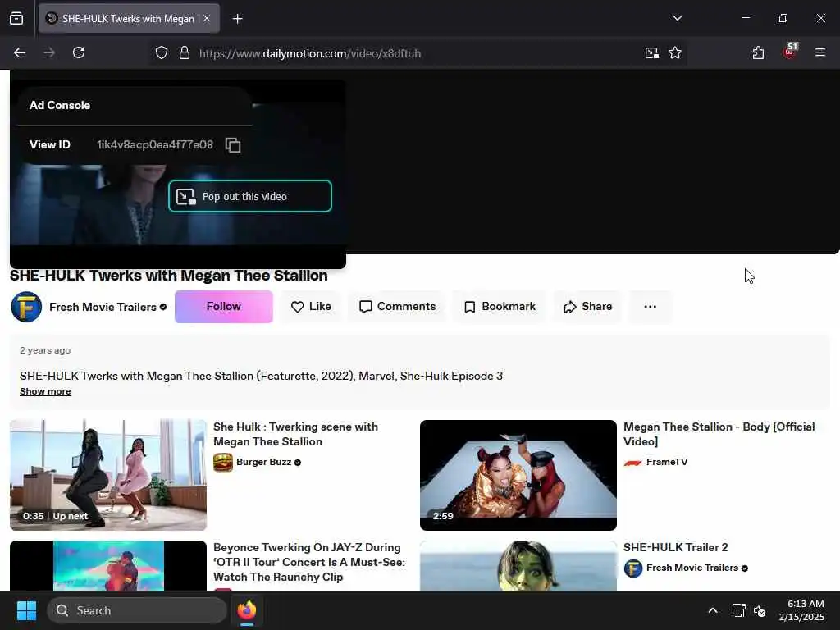840x630 pixels.
Task: View site security lock information
Action: (185, 53)
